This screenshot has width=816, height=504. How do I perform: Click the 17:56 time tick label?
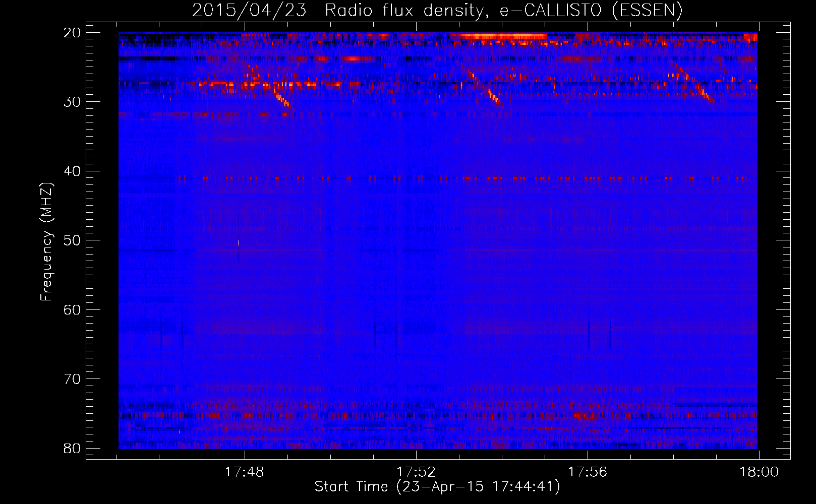coord(588,472)
